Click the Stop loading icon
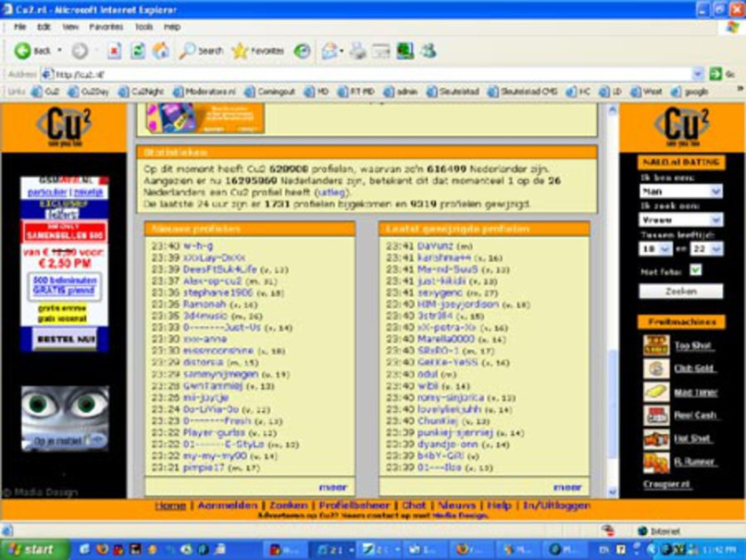 click(115, 51)
